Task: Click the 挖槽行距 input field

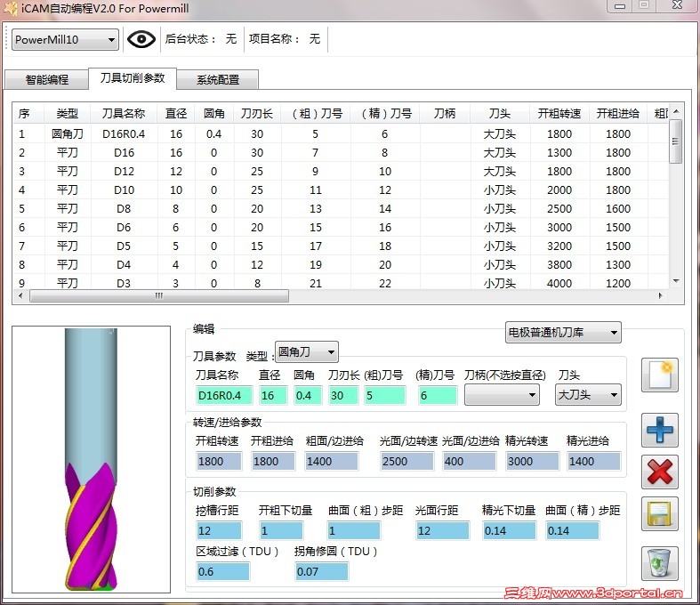Action: [219, 531]
